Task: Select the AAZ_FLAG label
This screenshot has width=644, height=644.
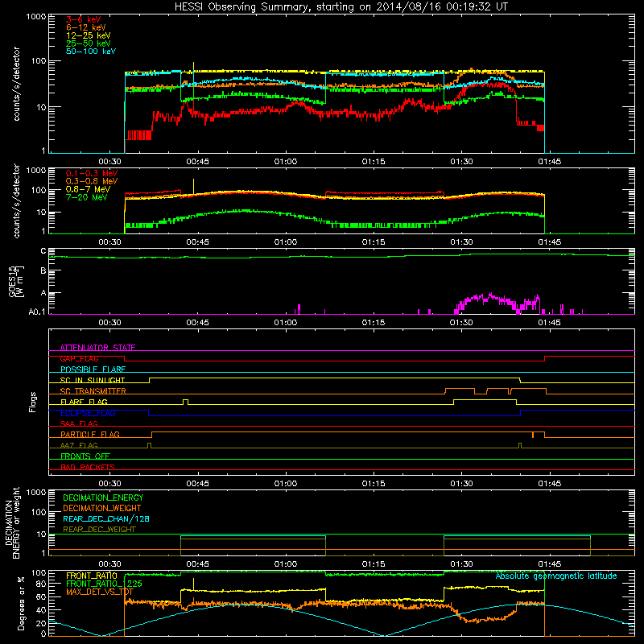Action: (x=79, y=445)
